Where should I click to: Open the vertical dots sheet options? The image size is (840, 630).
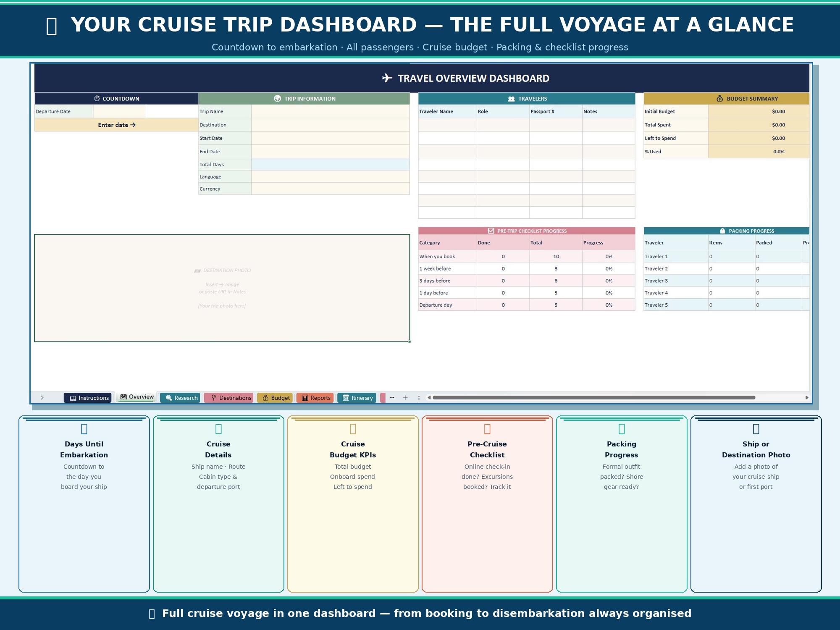pyautogui.click(x=419, y=397)
